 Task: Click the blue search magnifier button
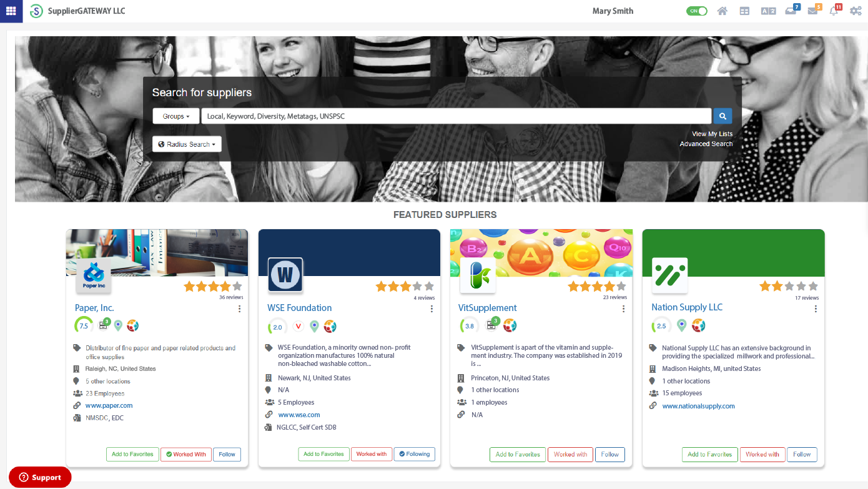click(x=723, y=116)
